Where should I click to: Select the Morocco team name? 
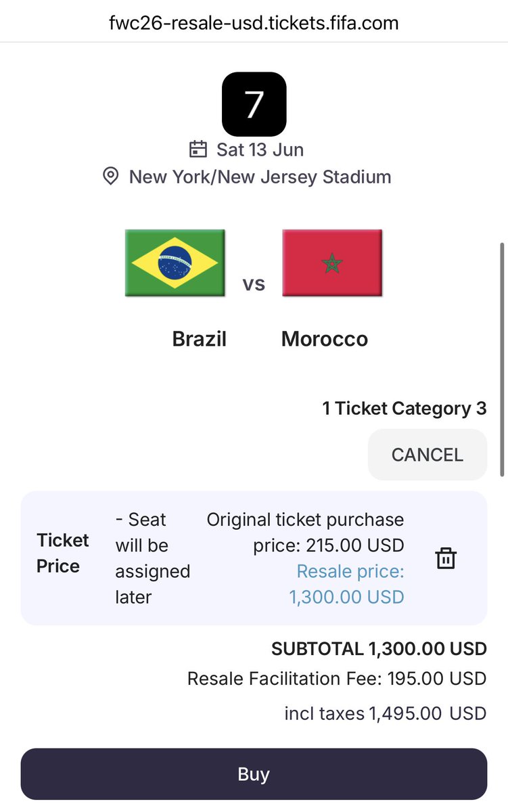325,338
